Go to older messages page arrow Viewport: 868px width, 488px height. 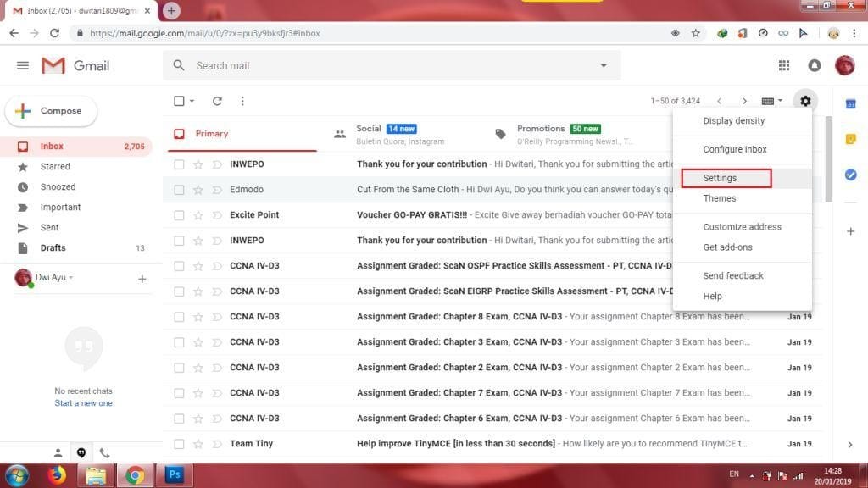click(744, 101)
